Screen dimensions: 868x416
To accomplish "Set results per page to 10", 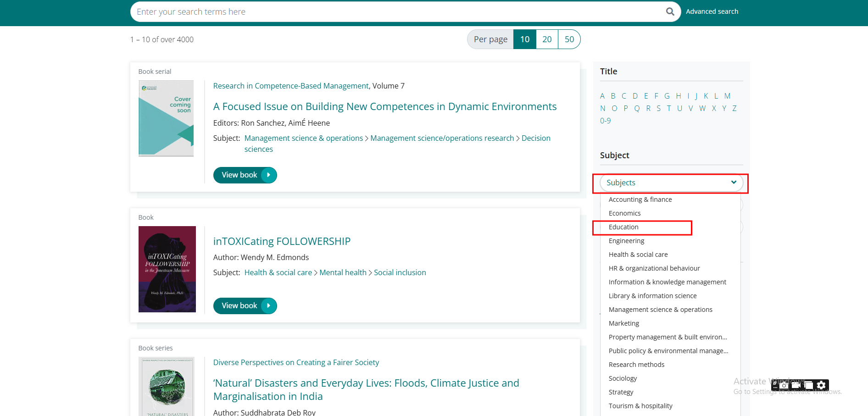I will [x=525, y=39].
